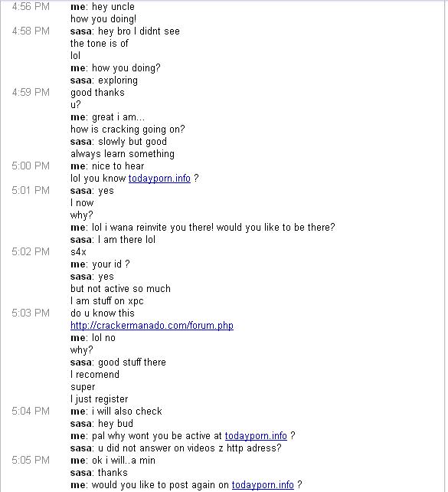Click the 5:05 PM timestamp
Image resolution: width=448 pixels, height=492 pixels.
click(31, 460)
